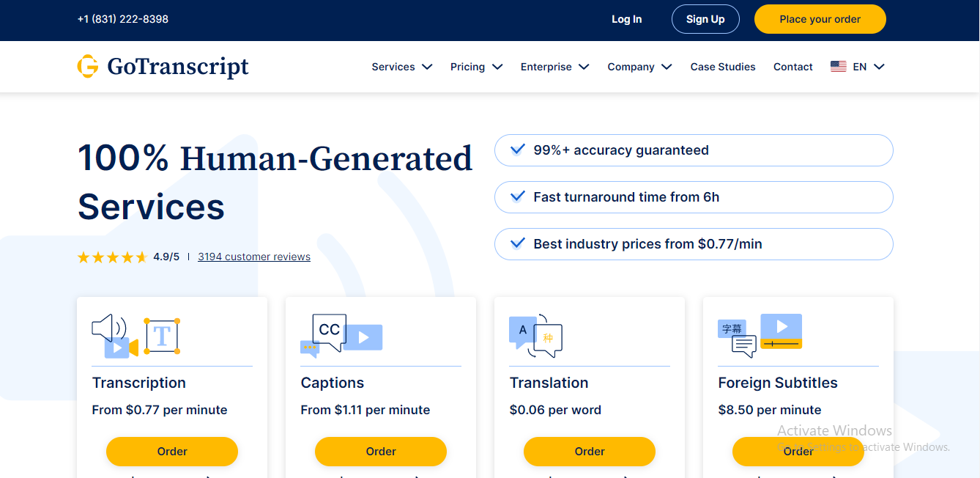
Task: Expand the Company chevron
Action: coord(667,67)
